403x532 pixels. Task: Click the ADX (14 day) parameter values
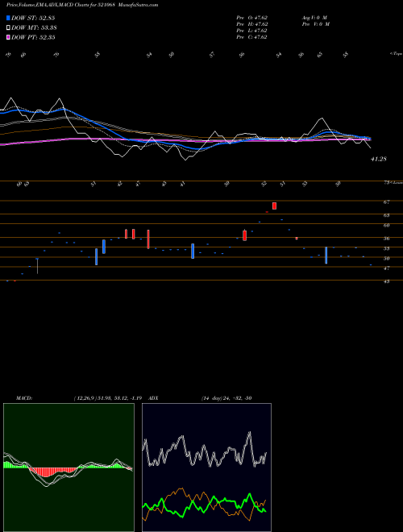tap(226, 398)
